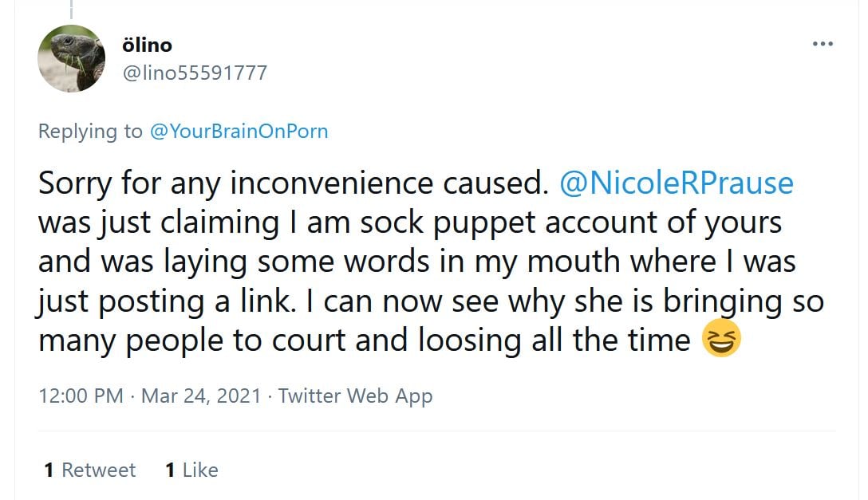Click the laughing emoji in the tweet
The height and width of the screenshot is (500, 868).
point(721,340)
